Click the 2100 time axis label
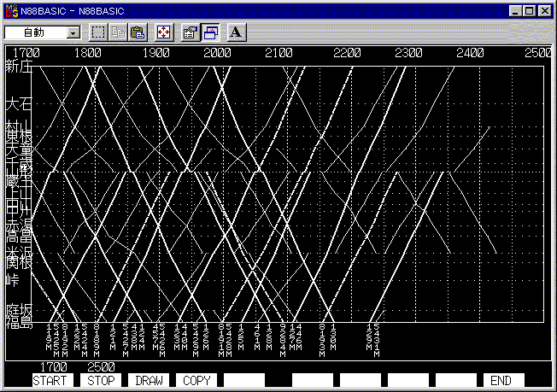Image resolution: width=557 pixels, height=392 pixels. point(278,53)
